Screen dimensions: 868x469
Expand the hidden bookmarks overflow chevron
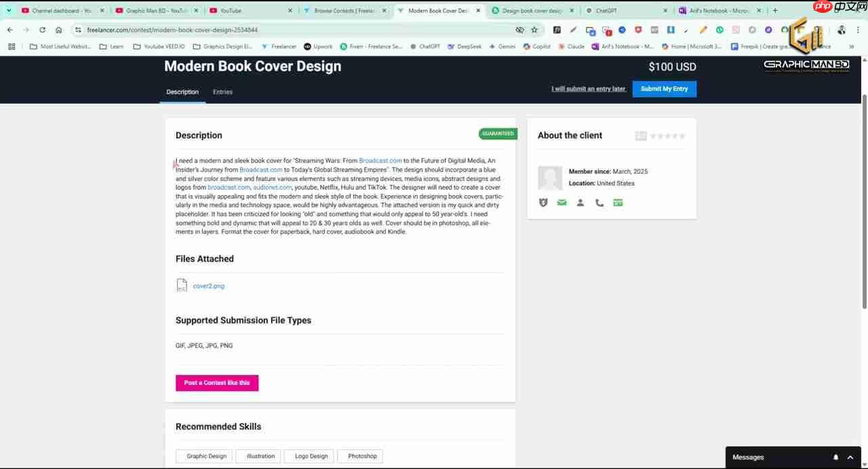tap(852, 47)
